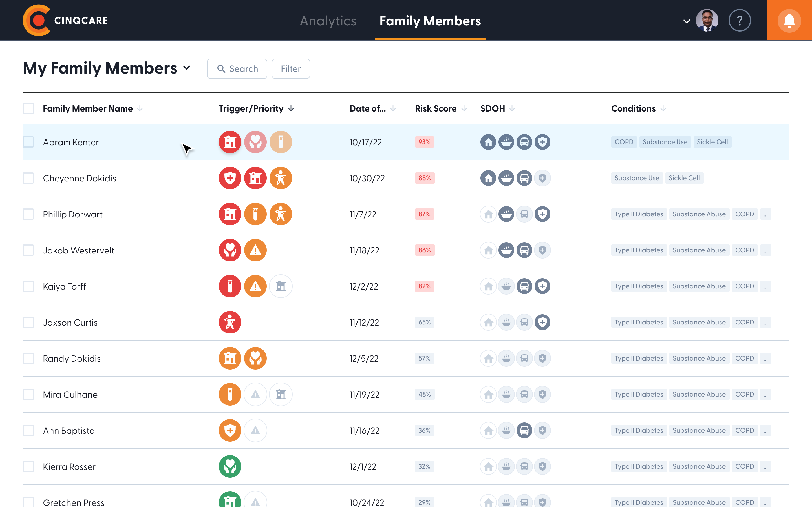Image resolution: width=812 pixels, height=507 pixels.
Task: Click Cheyenne Dokidis' transportation bus icon
Action: point(524,178)
